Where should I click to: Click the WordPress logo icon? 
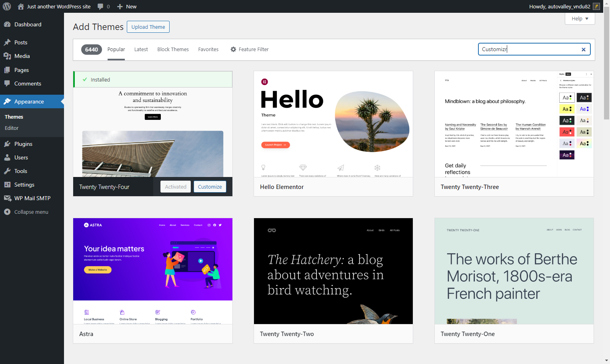click(6, 6)
